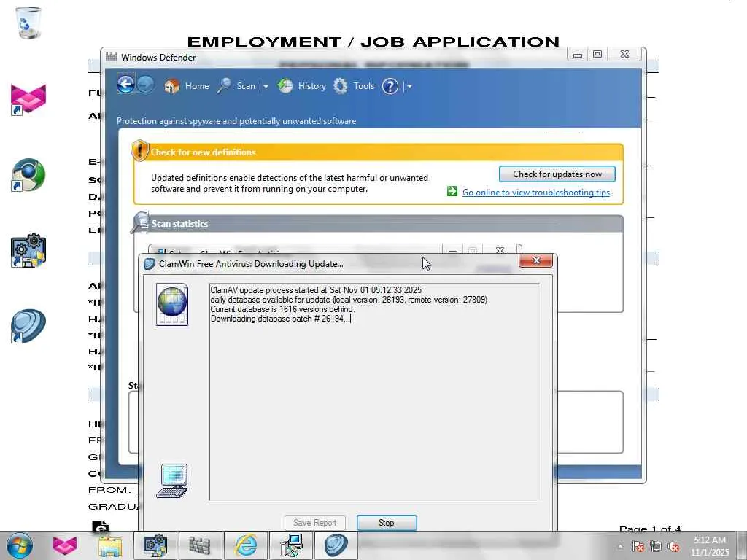Open Tools in Windows Defender

pyautogui.click(x=354, y=86)
